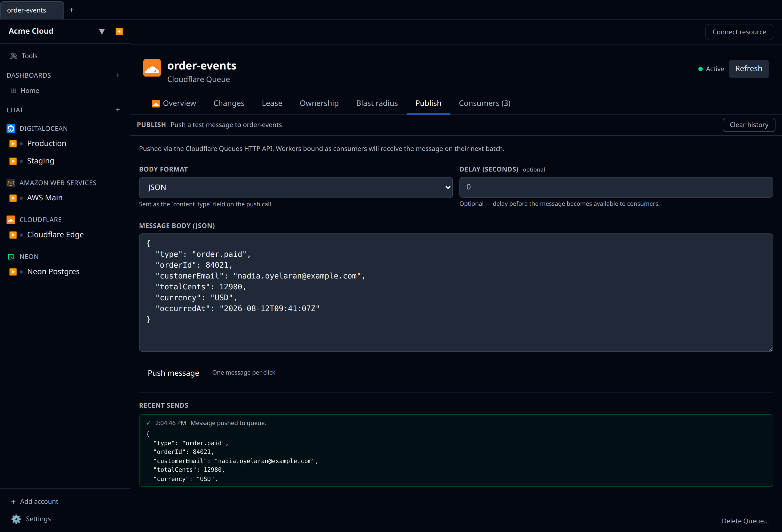Click the 'Cloudflare Queue' subtitle
This screenshot has width=782, height=532.
[x=198, y=79]
